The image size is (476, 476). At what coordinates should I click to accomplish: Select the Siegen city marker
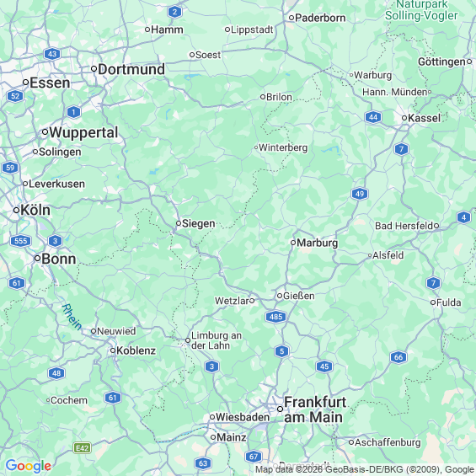pyautogui.click(x=179, y=223)
